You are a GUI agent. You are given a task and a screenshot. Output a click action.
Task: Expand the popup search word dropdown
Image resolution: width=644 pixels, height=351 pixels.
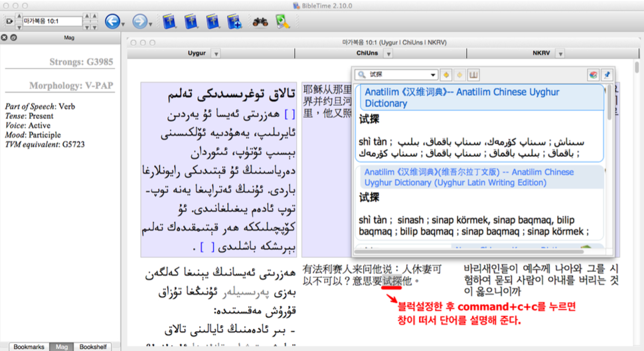(x=432, y=75)
